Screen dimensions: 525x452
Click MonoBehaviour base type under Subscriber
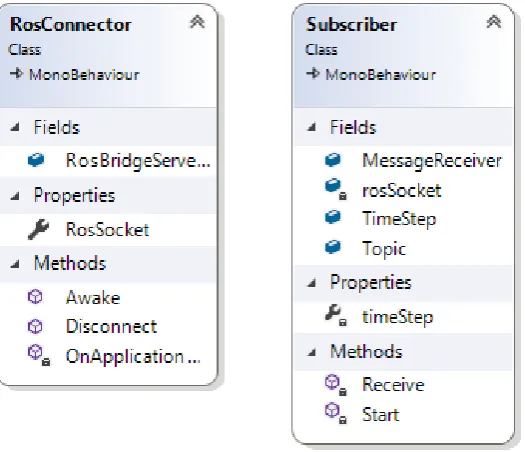pyautogui.click(x=381, y=74)
